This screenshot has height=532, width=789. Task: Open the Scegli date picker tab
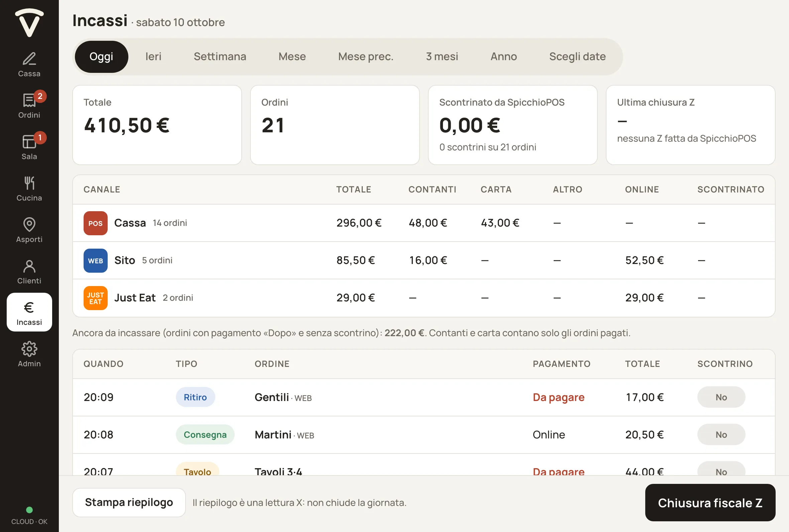[x=577, y=57]
